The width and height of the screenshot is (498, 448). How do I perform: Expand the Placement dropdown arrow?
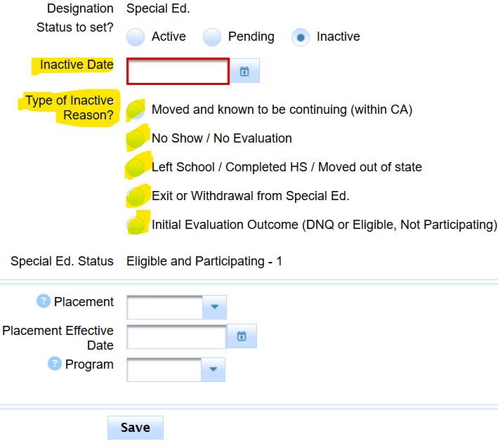coord(214,307)
